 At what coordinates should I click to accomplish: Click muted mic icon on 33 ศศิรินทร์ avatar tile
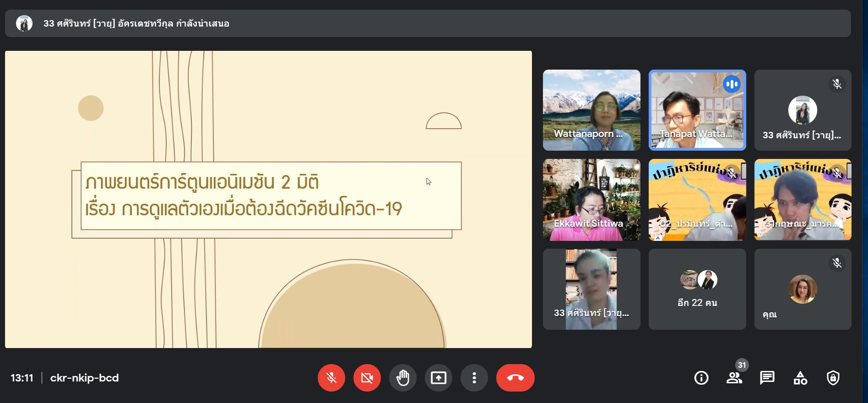tap(837, 84)
